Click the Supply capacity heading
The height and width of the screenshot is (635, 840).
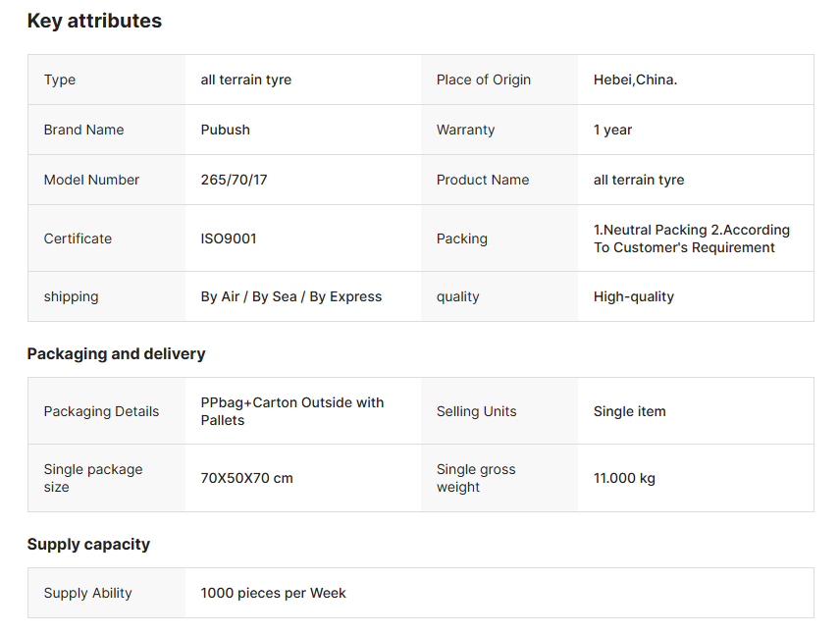point(88,544)
